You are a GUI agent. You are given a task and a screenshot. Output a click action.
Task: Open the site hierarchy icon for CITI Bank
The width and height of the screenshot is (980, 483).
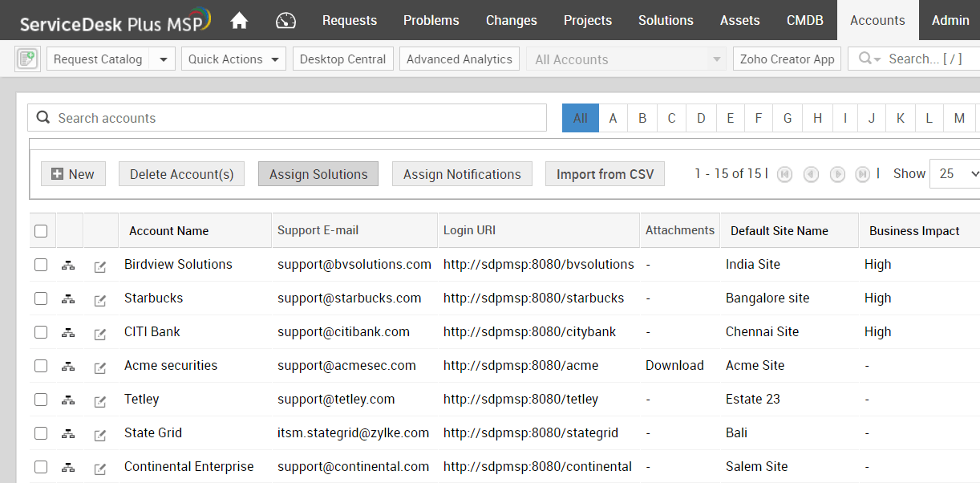click(68, 333)
